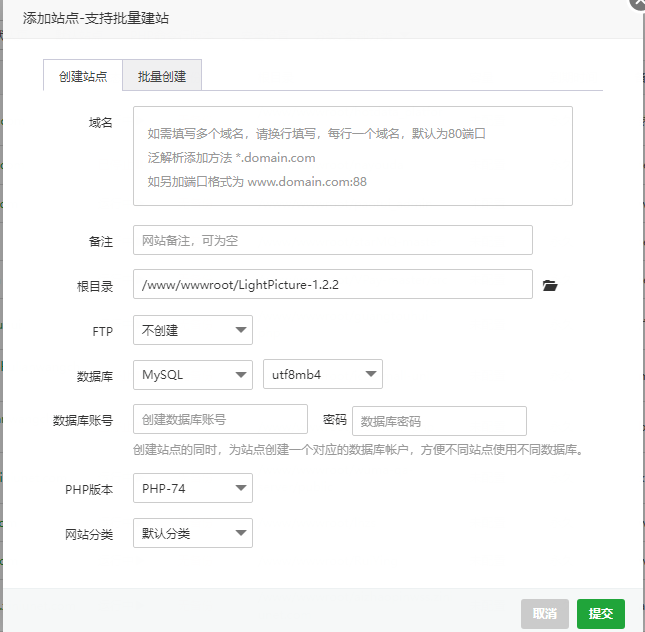Open folder browser for root directory

pyautogui.click(x=550, y=285)
